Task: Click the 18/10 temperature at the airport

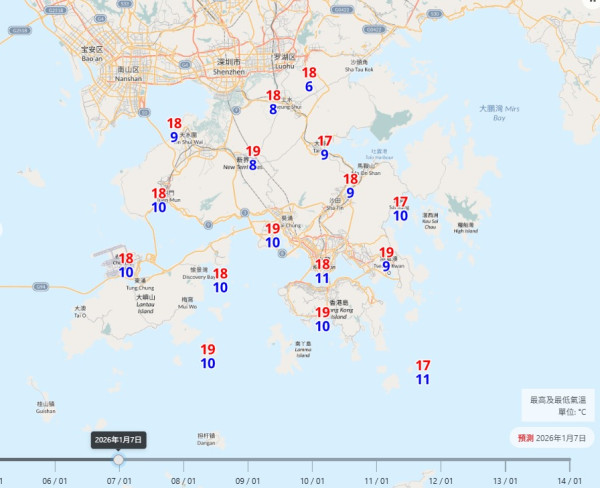Action: point(126,265)
